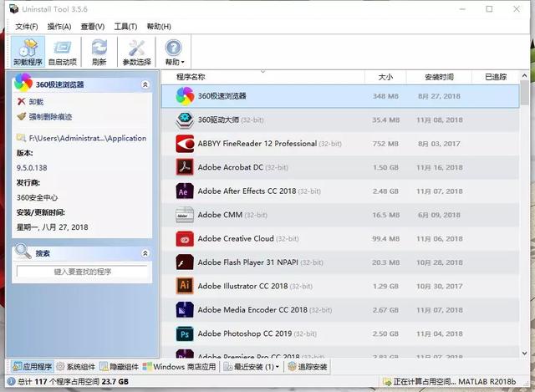Select the 360驱动大师 program icon
Screen dimensions: 535x392
185,120
